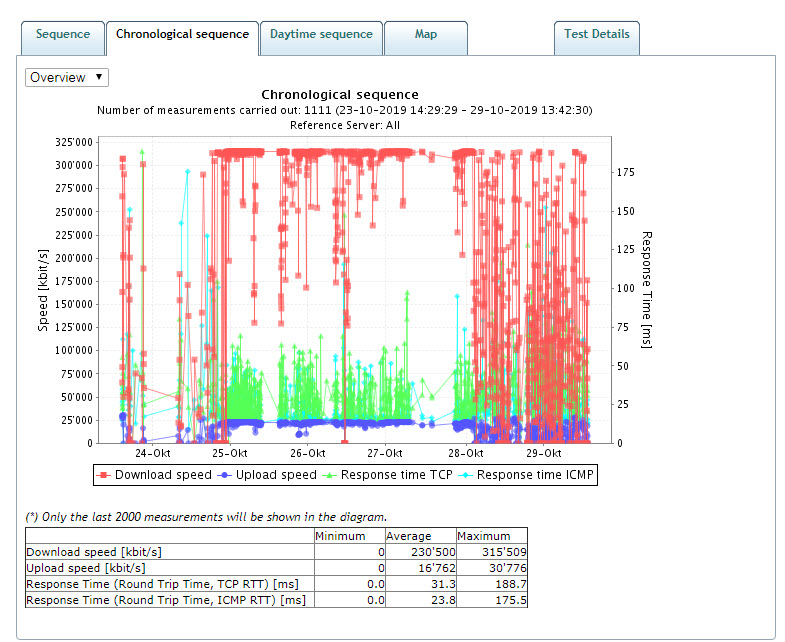
Task: Open the Map tab
Action: (425, 35)
